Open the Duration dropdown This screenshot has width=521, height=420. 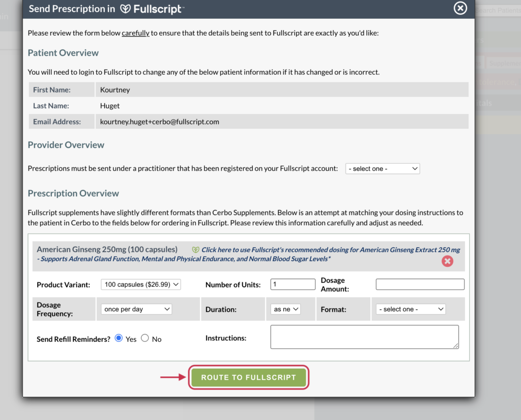285,309
